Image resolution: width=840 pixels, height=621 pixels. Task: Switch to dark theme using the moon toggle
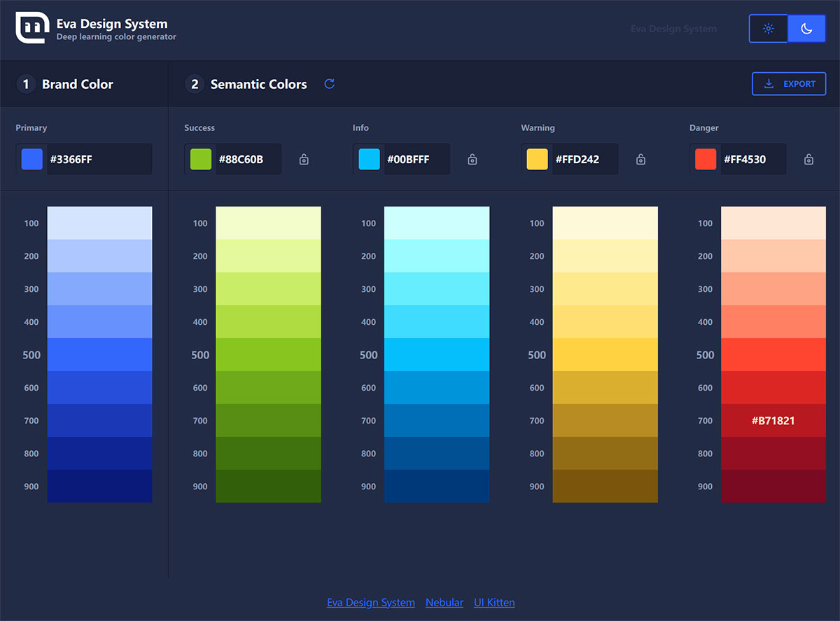806,28
